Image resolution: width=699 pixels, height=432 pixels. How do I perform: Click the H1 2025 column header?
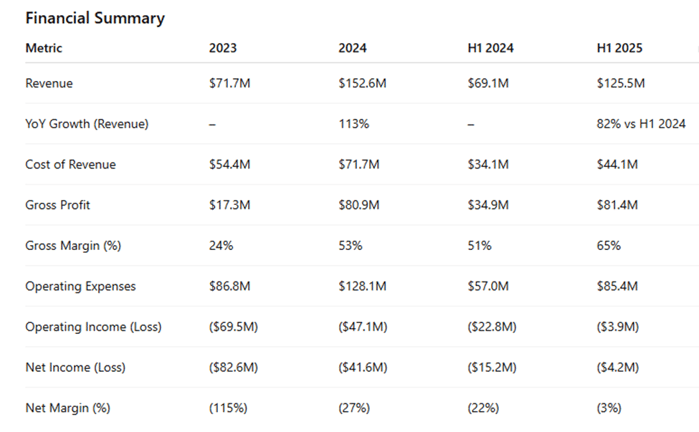click(x=621, y=48)
